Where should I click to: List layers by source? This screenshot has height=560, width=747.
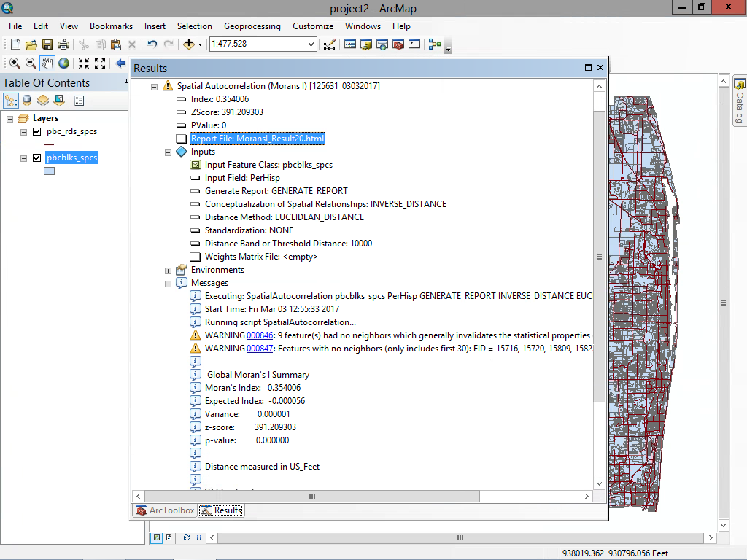tap(27, 101)
